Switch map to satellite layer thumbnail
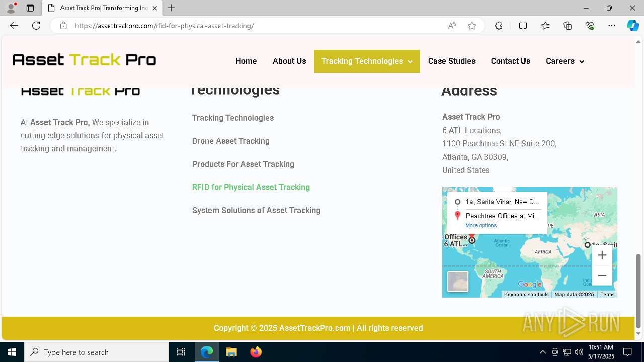 [x=458, y=282]
